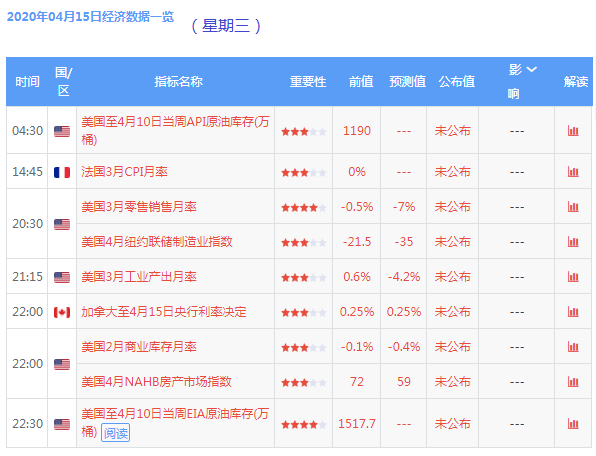The image size is (596, 456).
Task: Open chart icon for Canada rate decision row
Action: (x=573, y=312)
